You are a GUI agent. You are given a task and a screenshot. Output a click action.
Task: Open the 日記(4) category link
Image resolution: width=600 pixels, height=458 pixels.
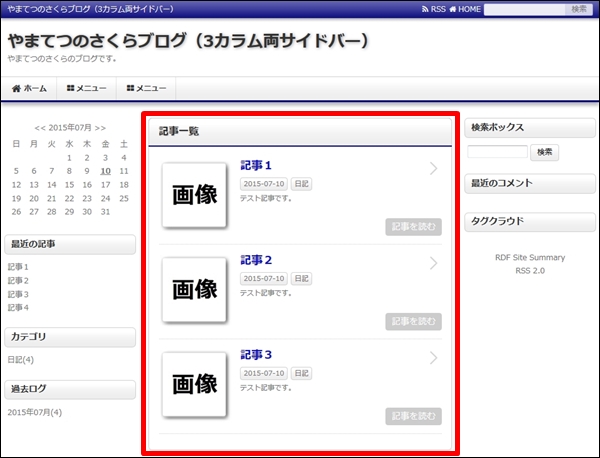pyautogui.click(x=21, y=360)
